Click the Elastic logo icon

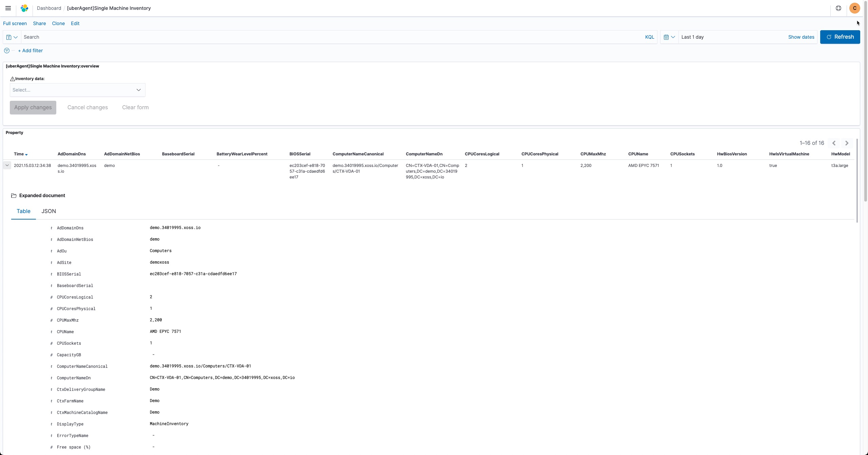(x=24, y=8)
